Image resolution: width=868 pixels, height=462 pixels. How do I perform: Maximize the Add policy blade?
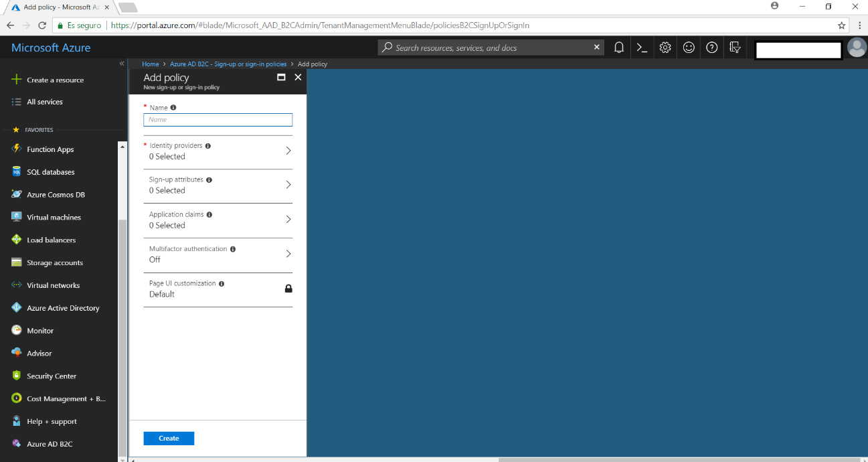[281, 78]
